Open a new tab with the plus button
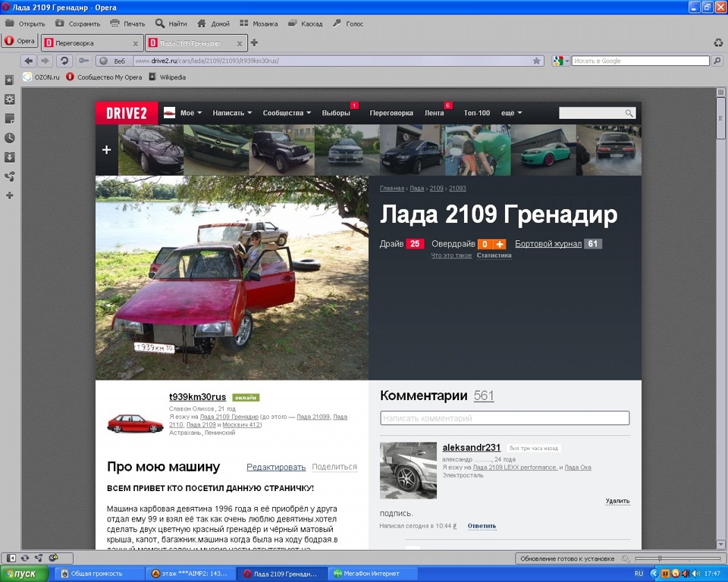This screenshot has height=582, width=728. click(x=255, y=42)
